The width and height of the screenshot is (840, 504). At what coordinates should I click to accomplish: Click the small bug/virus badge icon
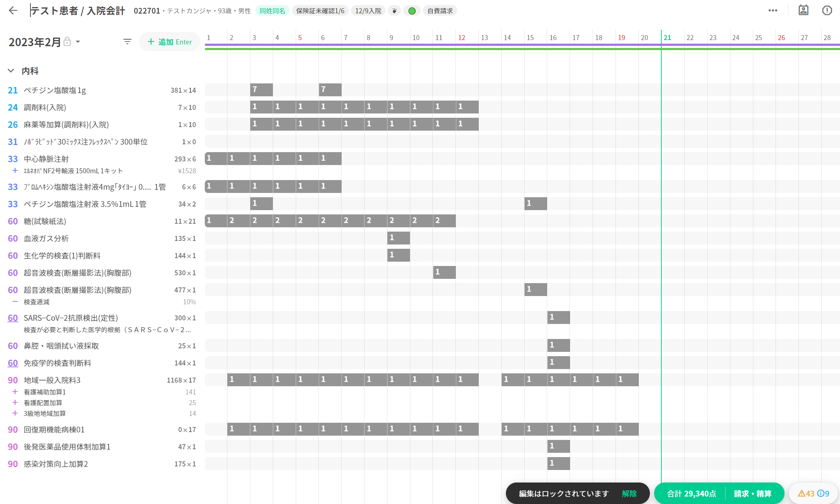[x=394, y=11]
